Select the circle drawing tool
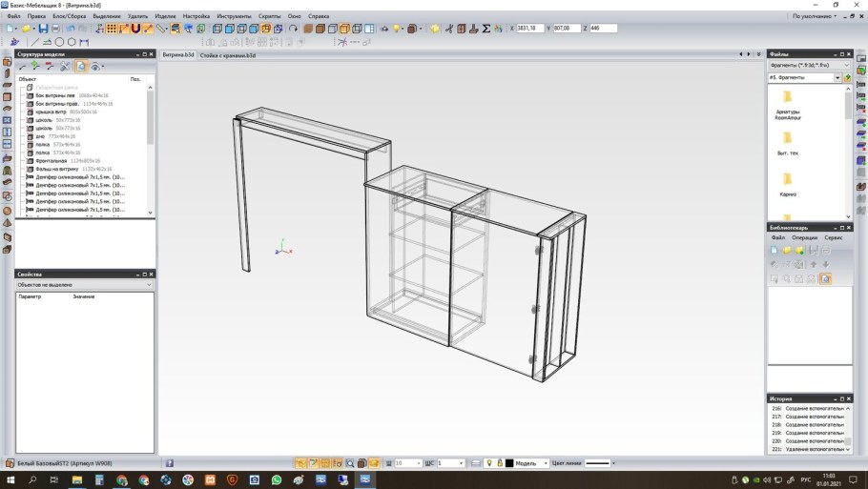This screenshot has width=868, height=489. [59, 42]
